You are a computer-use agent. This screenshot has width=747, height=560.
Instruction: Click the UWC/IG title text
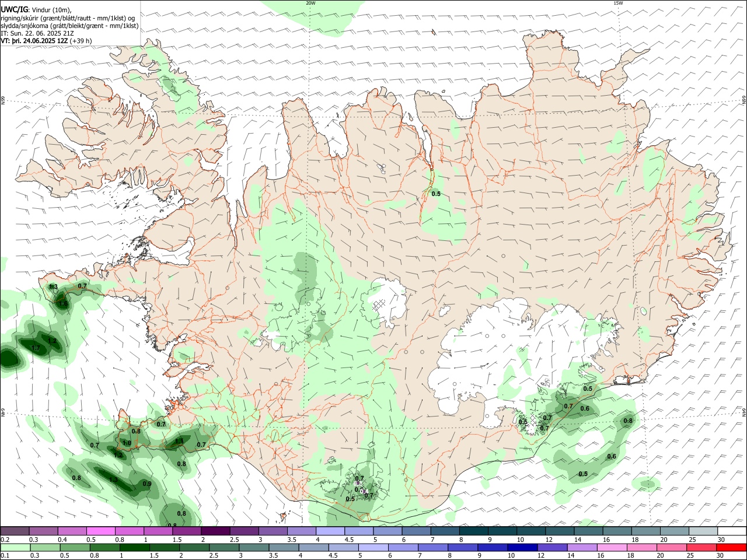[14, 10]
